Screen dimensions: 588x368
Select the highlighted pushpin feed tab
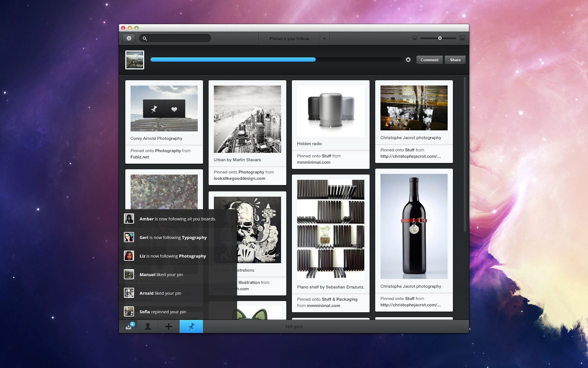click(191, 327)
